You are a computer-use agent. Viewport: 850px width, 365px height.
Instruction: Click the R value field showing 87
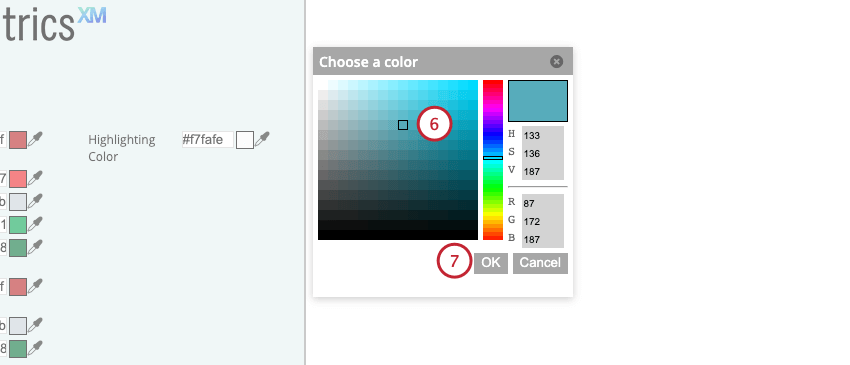(543, 203)
